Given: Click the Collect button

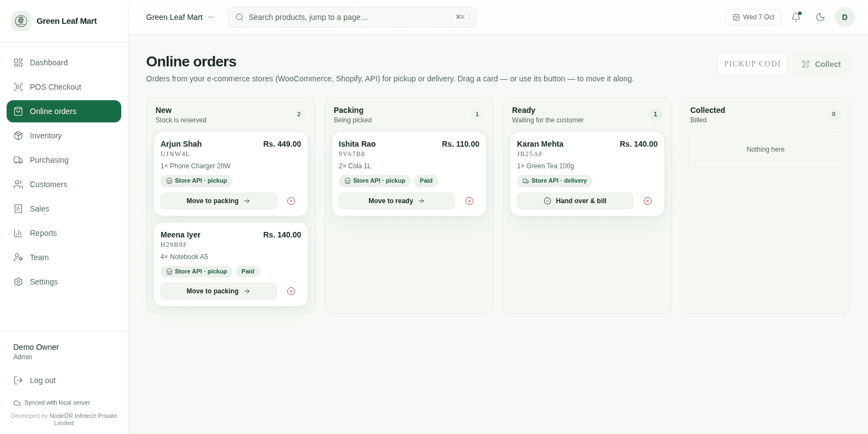Looking at the screenshot, I should click(821, 64).
